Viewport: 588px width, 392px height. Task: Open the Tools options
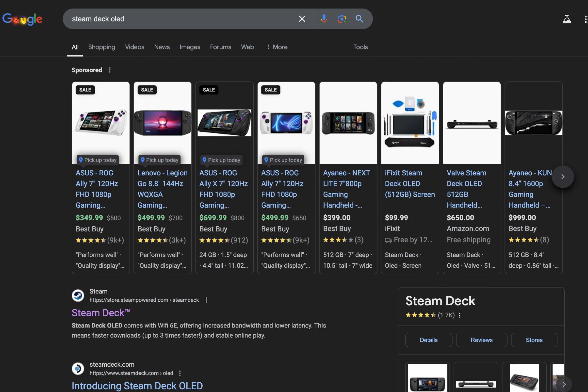tap(360, 47)
